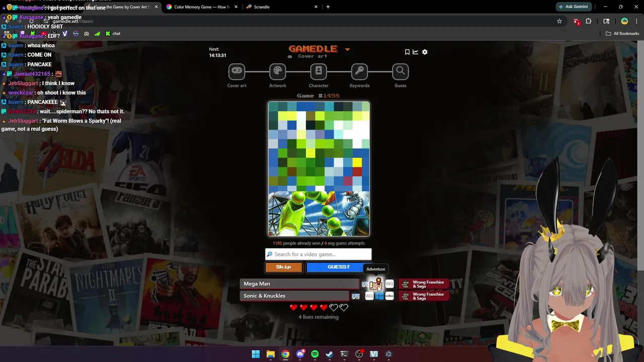Close the Color Memory Game tab

pyautogui.click(x=236, y=7)
